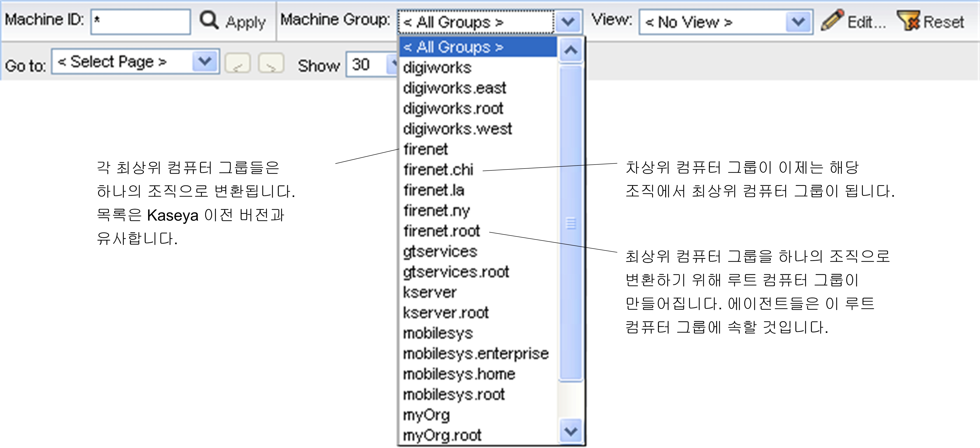Screen dimensions: 980x448
Task: Click the dropdown list scrollbar thumb
Action: [571, 223]
